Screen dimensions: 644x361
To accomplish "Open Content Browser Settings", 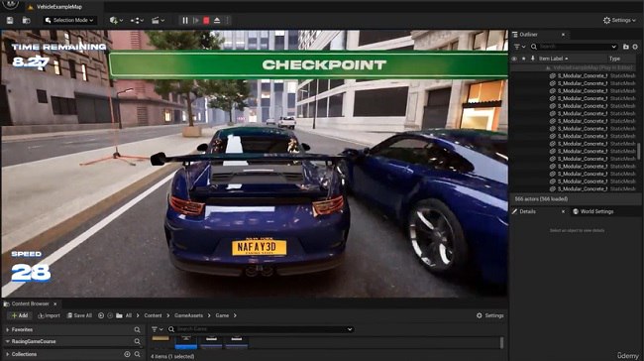I will (x=490, y=315).
